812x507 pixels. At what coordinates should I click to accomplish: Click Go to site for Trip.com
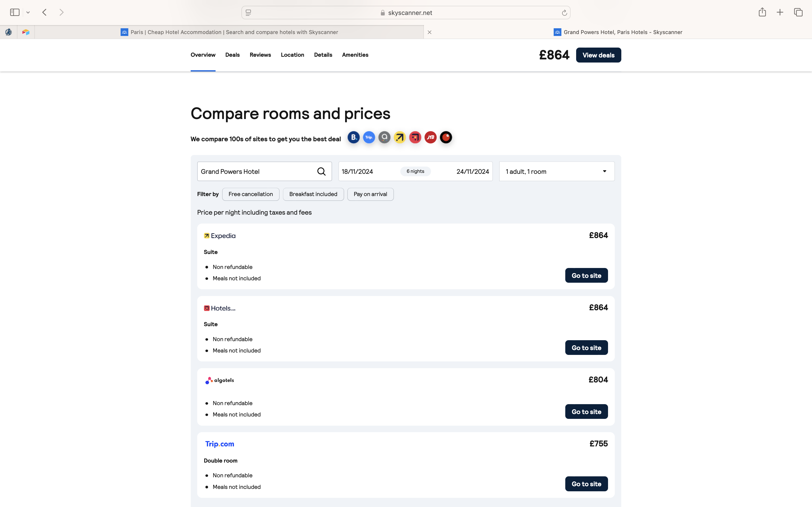586,484
